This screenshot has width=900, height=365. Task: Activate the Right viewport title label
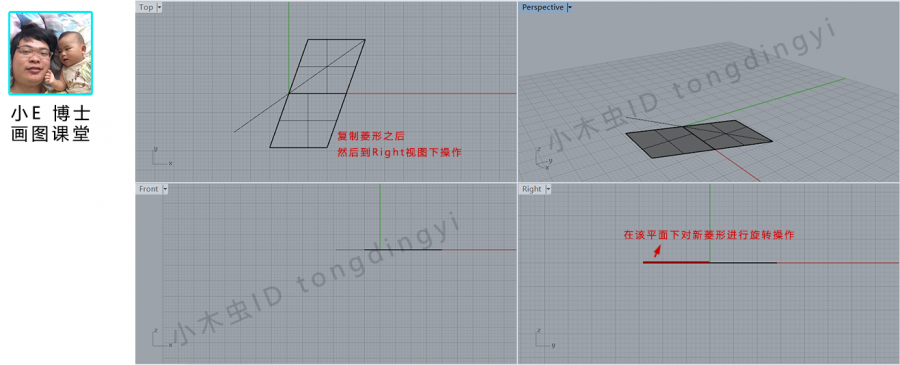point(532,189)
